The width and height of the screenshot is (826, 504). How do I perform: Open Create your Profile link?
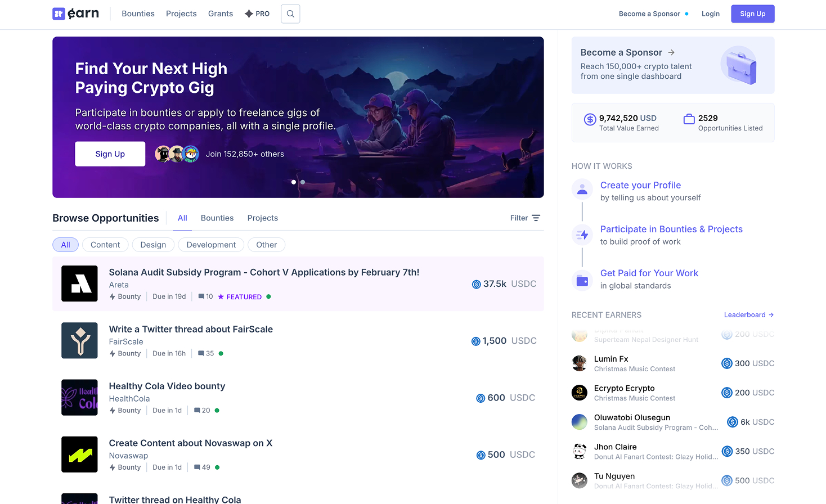tap(640, 185)
